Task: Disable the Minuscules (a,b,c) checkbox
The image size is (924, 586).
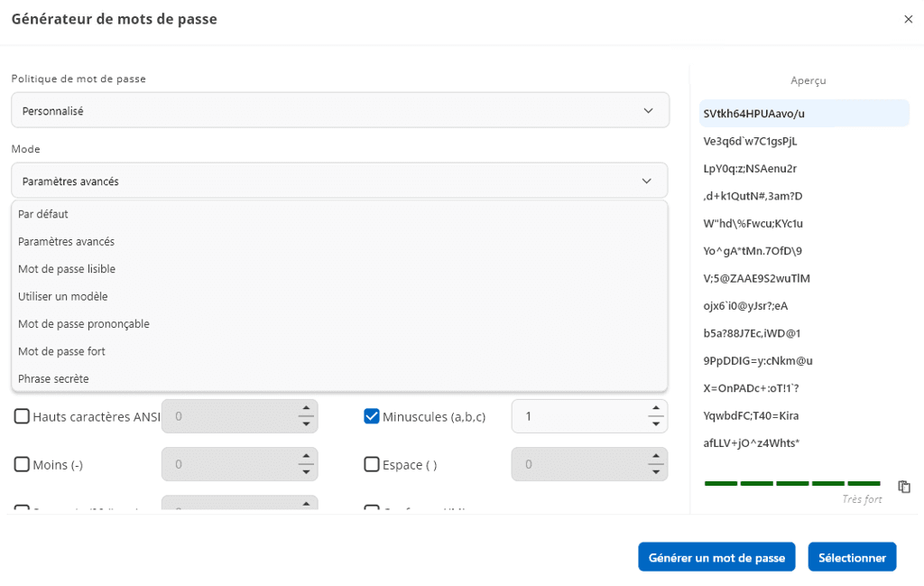Action: click(x=371, y=416)
